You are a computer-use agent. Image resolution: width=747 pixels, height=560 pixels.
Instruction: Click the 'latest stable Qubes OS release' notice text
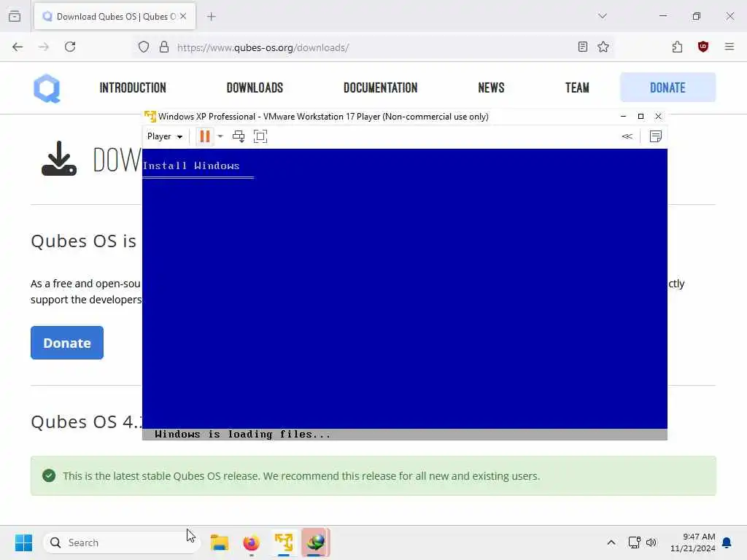click(x=301, y=476)
